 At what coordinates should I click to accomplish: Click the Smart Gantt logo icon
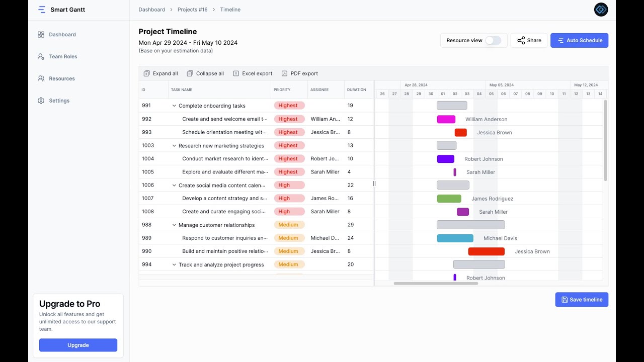[42, 10]
